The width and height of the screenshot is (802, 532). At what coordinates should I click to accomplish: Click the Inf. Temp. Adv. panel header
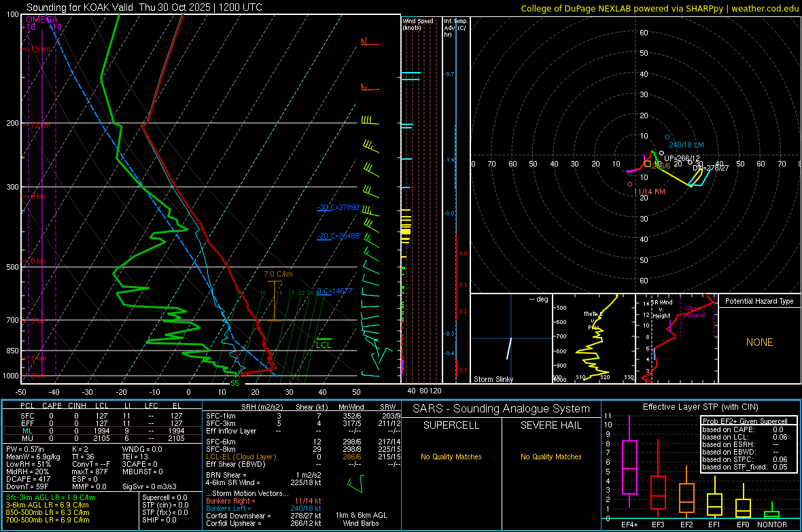455,28
